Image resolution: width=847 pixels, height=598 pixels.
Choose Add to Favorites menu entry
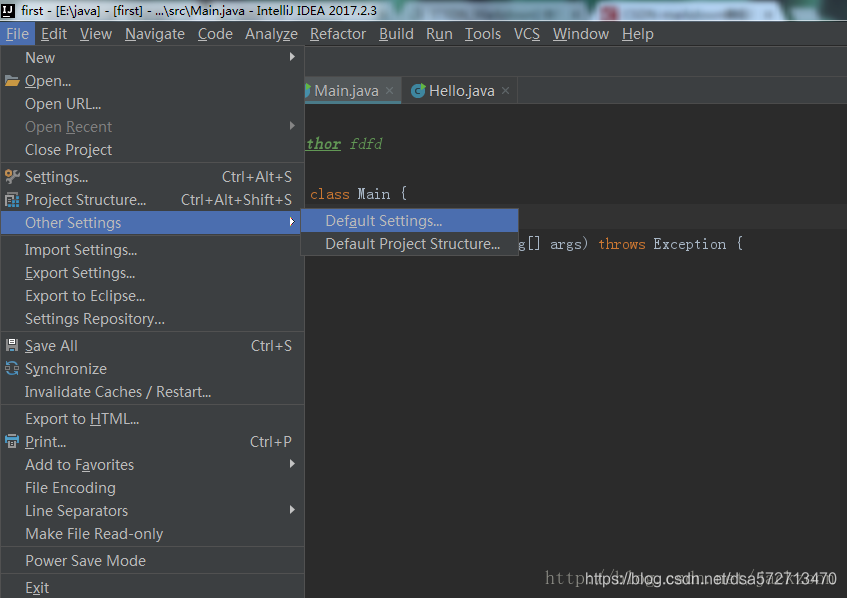[152, 465]
